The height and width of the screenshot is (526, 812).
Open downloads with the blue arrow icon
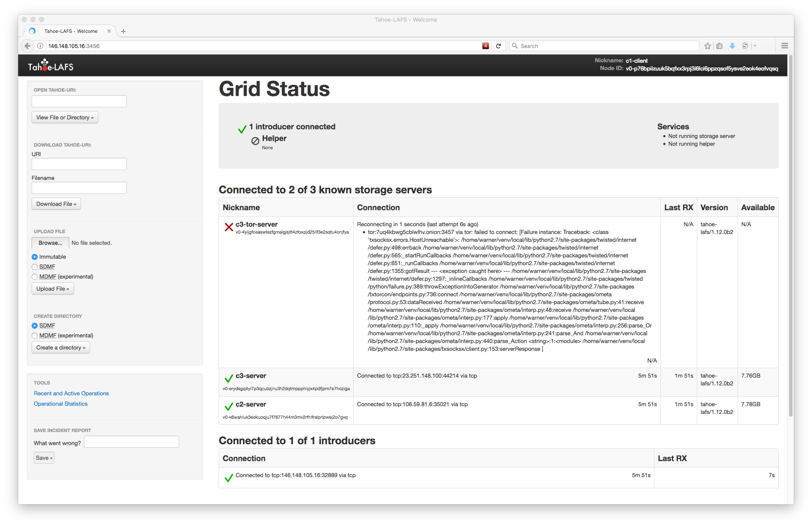[732, 46]
